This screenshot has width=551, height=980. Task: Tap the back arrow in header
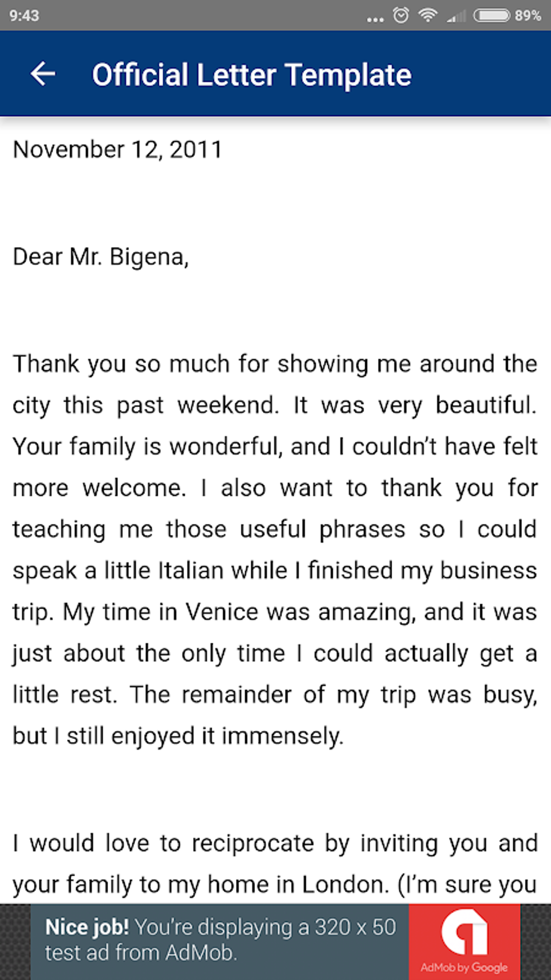point(43,74)
